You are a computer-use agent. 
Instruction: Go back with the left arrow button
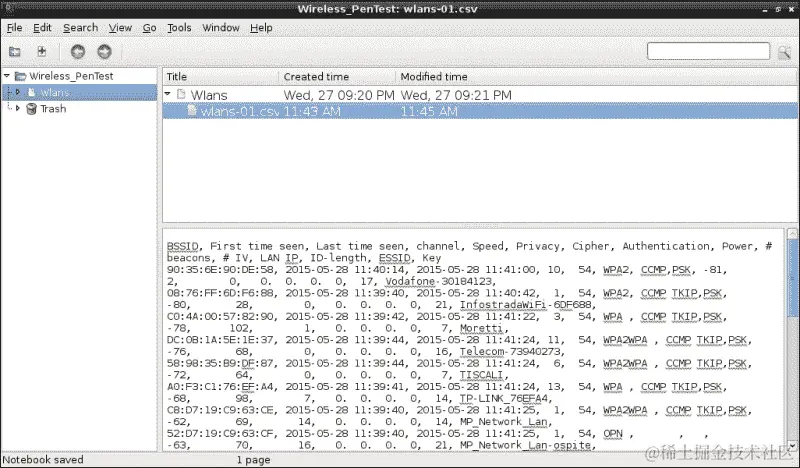tap(78, 52)
